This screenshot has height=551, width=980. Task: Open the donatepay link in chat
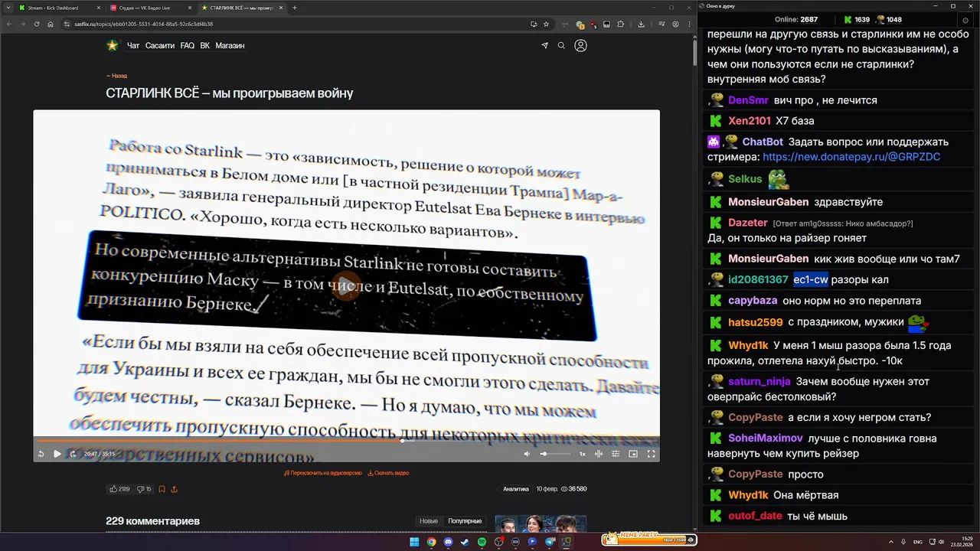(x=851, y=157)
